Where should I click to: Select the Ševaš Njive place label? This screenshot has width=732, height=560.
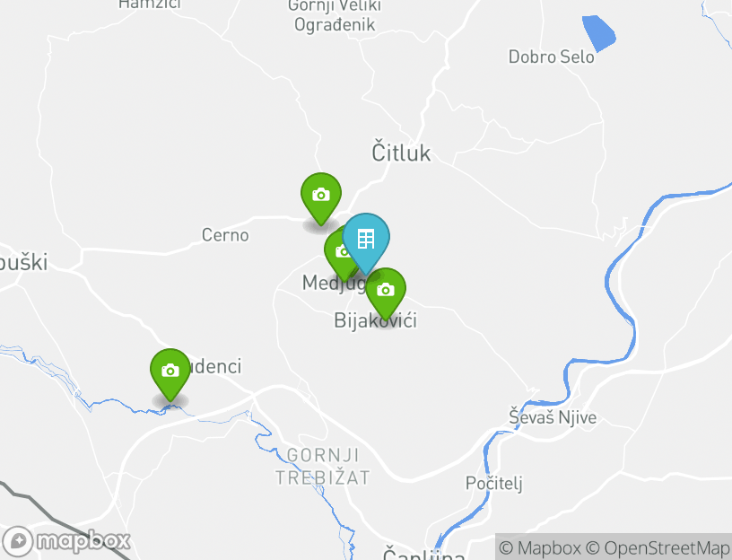[x=553, y=417]
